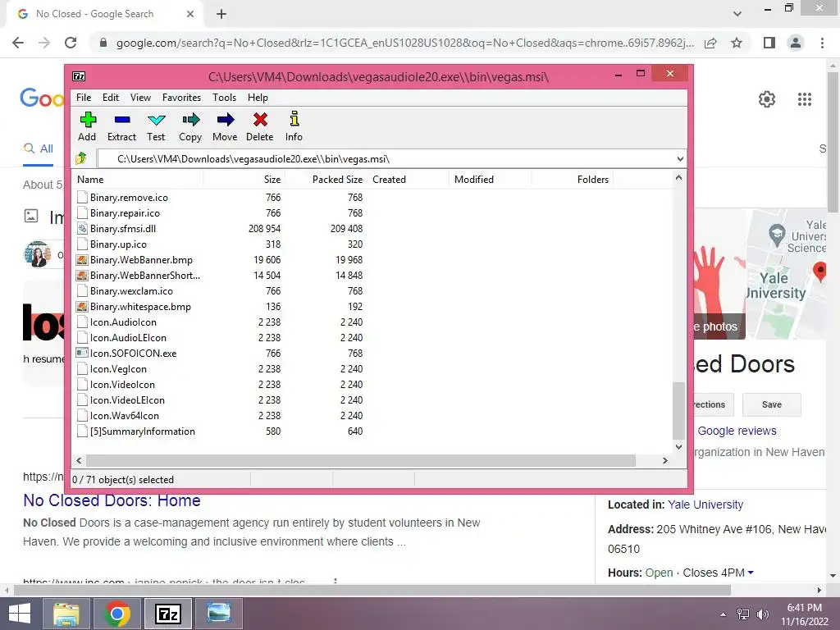The image size is (840, 630).
Task: Toggle Chrome side panel
Action: (x=769, y=43)
